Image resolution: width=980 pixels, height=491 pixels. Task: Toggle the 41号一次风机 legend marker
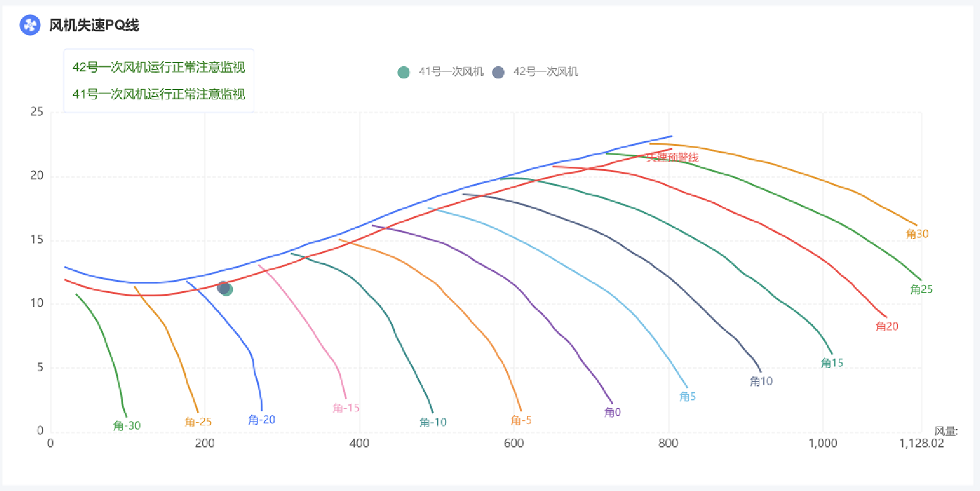coord(403,72)
